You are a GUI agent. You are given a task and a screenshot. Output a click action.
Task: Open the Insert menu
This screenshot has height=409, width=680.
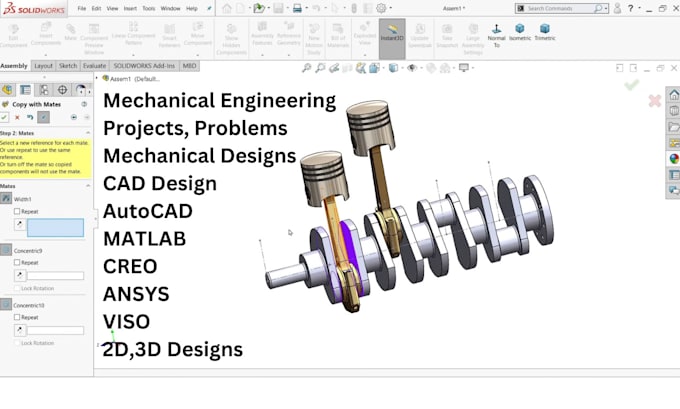coord(130,8)
